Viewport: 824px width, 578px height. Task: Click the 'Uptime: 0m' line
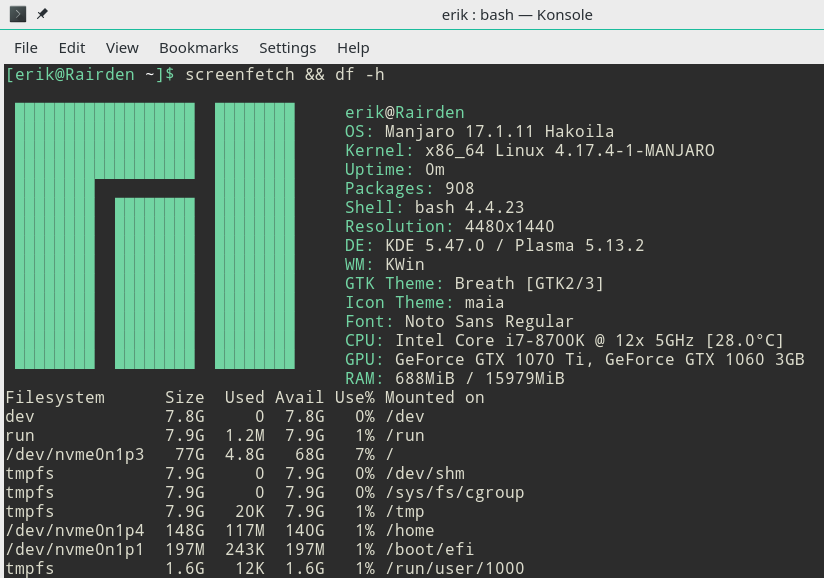point(395,169)
